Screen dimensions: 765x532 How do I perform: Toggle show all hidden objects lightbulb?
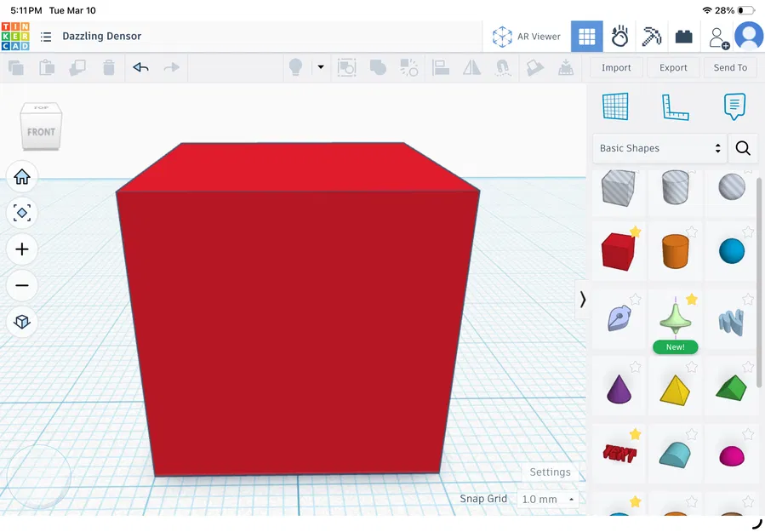(x=294, y=67)
